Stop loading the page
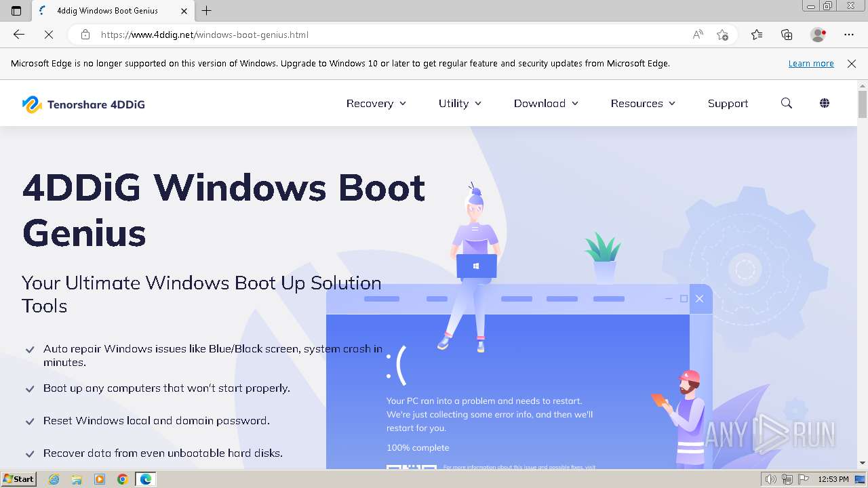Viewport: 868px width, 488px height. pyautogui.click(x=49, y=35)
